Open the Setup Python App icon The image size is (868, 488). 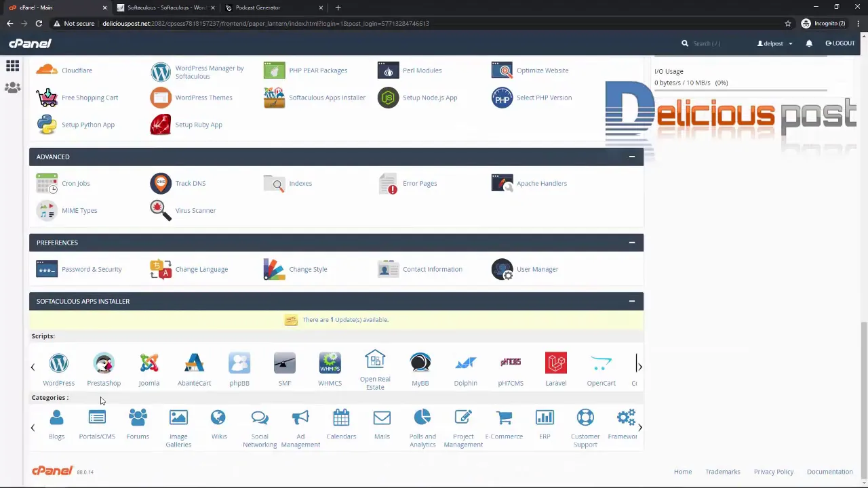coord(47,125)
